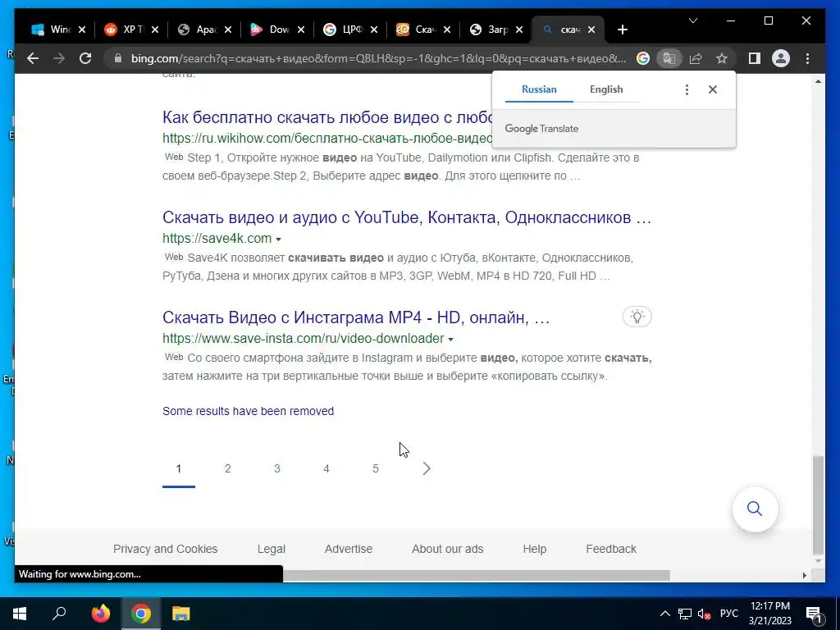840x630 pixels.
Task: Close the ЦРФ tab
Action: (374, 30)
